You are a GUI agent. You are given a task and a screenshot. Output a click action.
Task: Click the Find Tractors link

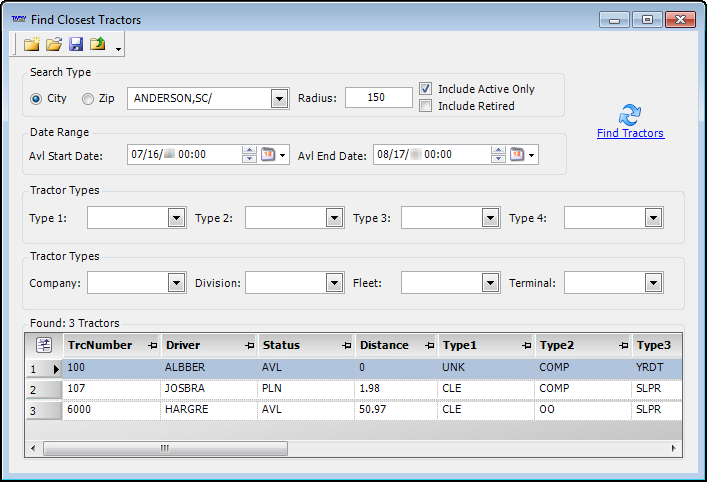tap(630, 133)
